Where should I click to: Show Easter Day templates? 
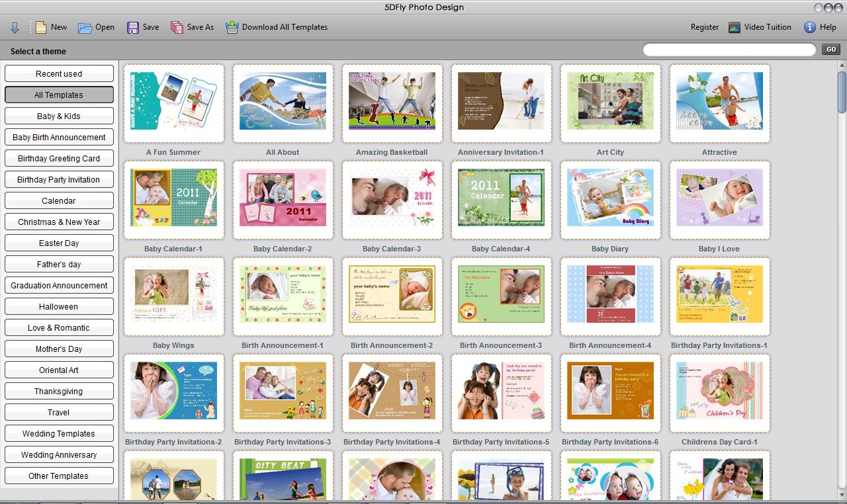tap(59, 243)
